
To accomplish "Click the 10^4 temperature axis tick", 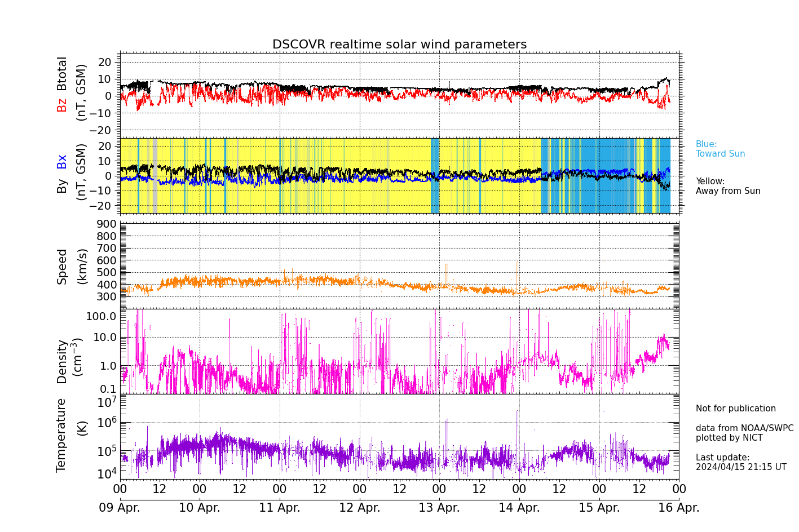I will tap(107, 473).
